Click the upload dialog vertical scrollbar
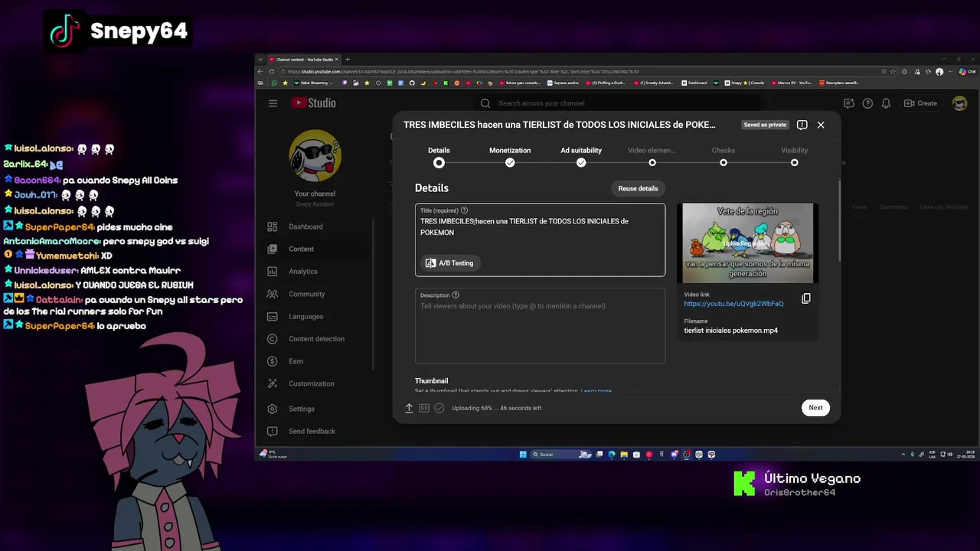 coord(840,220)
